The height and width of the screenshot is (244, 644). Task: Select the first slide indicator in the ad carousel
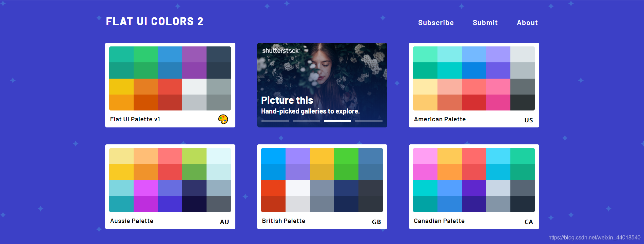[275, 121]
